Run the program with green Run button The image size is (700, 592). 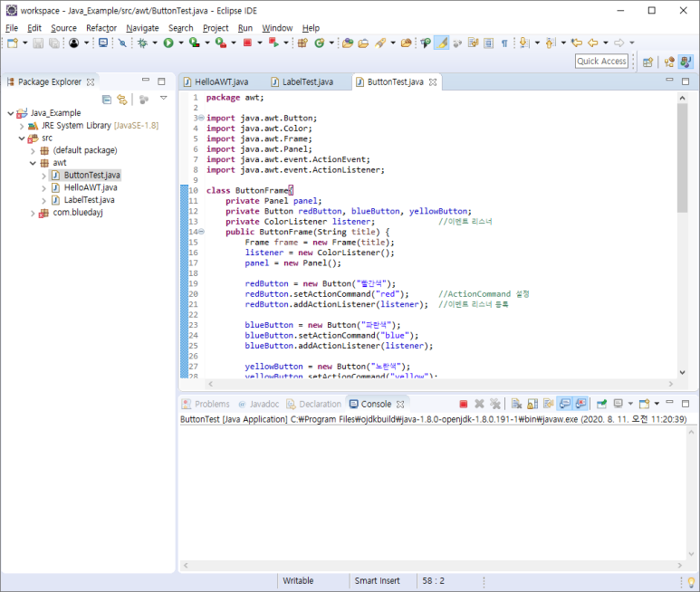tap(168, 43)
